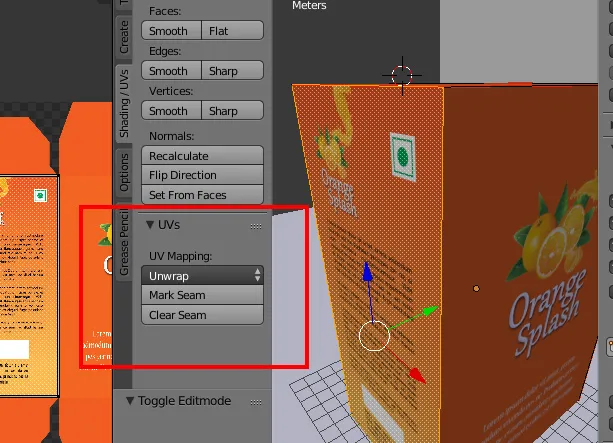
Task: Mark vertices as Sharp
Action: pyautogui.click(x=233, y=111)
